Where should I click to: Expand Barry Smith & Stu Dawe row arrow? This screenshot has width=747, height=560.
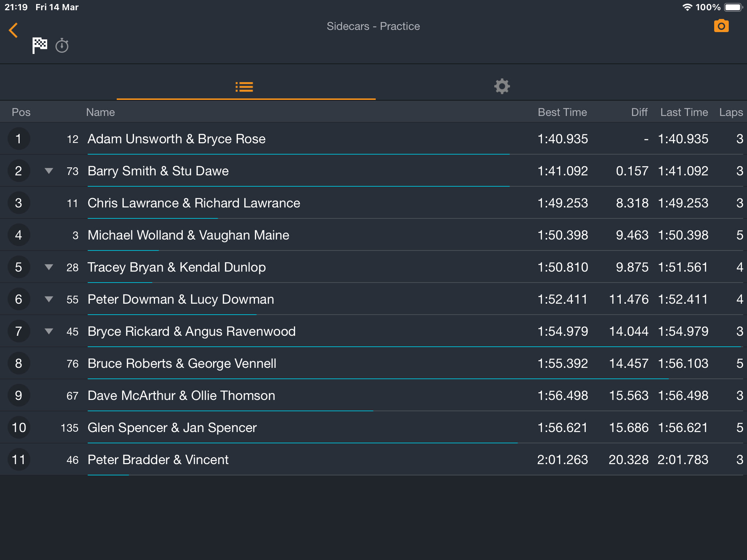[x=49, y=171]
